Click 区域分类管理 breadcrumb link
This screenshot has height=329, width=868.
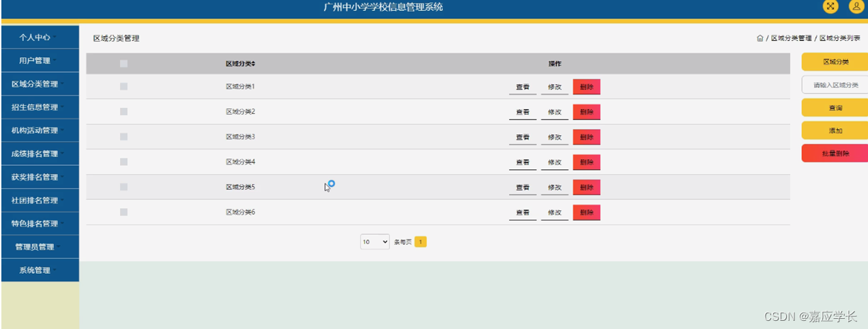pyautogui.click(x=791, y=38)
